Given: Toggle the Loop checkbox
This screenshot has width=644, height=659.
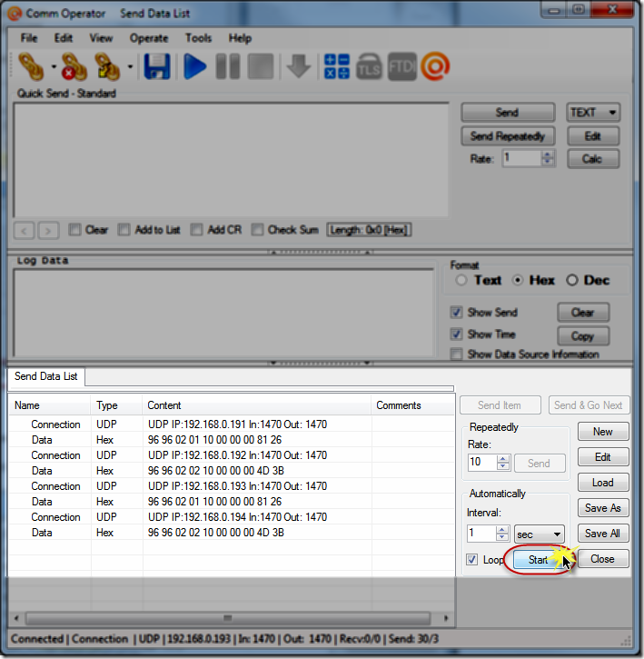Looking at the screenshot, I should coord(471,560).
